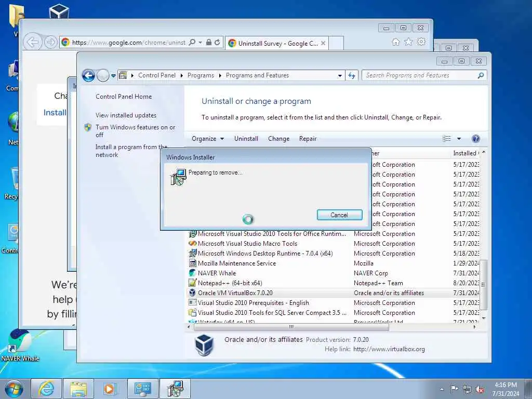Screen dimensions: 532x399
Task: Click the Change toolbar command
Action: (278, 138)
